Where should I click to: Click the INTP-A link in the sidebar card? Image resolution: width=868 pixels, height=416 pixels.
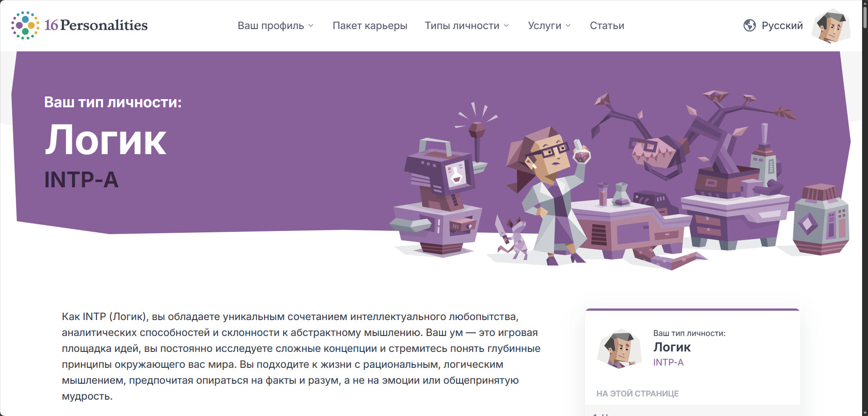pyautogui.click(x=668, y=362)
